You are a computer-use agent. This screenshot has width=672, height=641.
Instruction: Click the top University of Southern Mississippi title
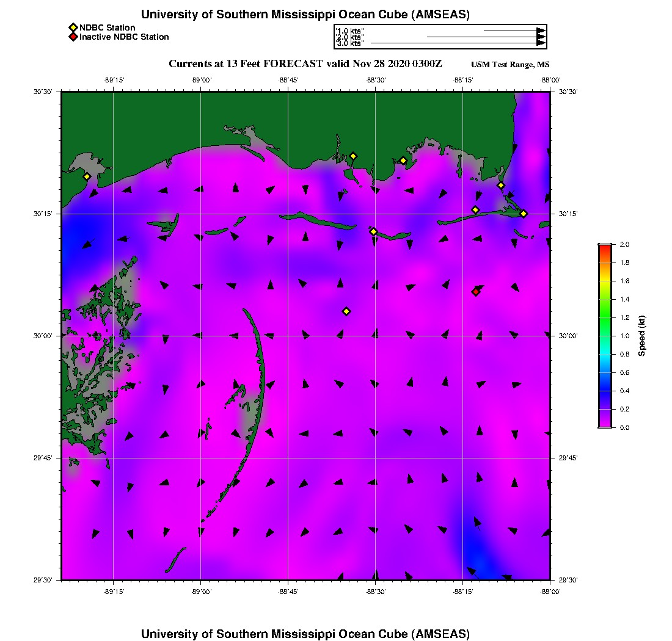pyautogui.click(x=305, y=14)
